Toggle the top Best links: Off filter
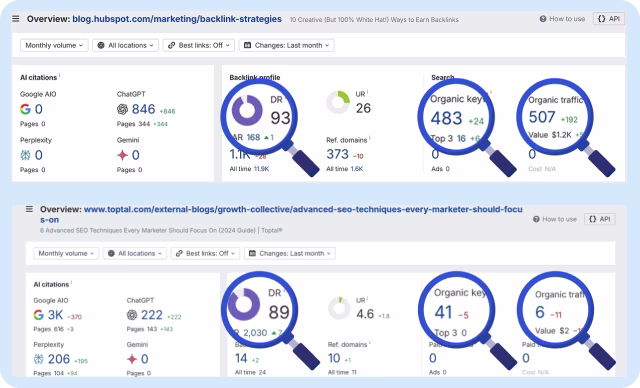640x388 pixels. pyautogui.click(x=199, y=45)
